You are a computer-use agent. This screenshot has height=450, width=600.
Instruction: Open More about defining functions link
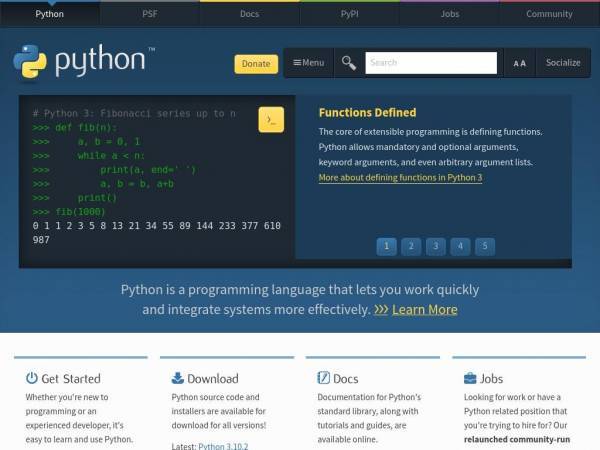click(400, 178)
